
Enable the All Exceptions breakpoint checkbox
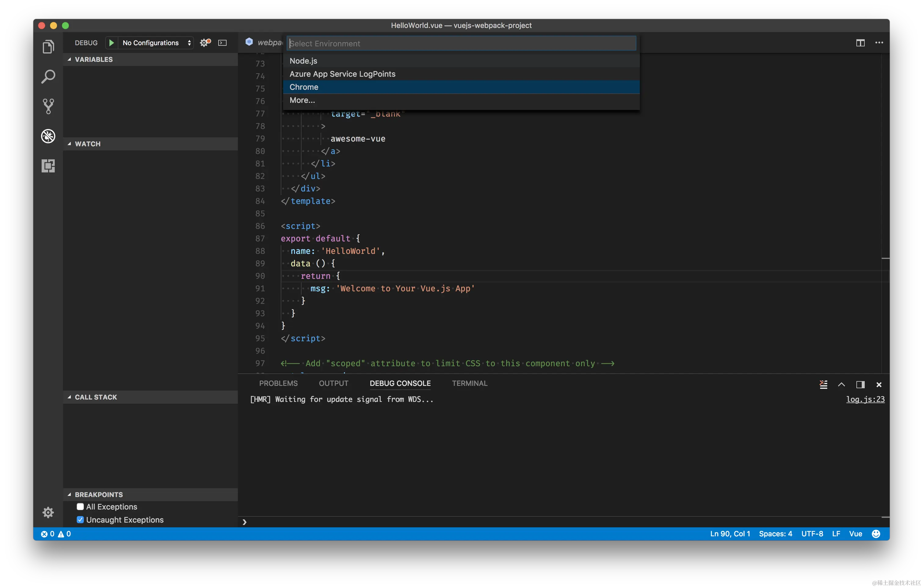coord(80,506)
